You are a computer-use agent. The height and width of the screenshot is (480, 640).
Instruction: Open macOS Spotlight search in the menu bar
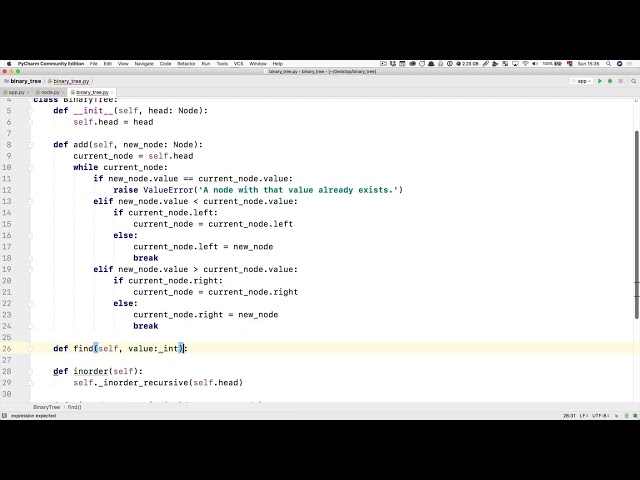pyautogui.click(x=609, y=64)
